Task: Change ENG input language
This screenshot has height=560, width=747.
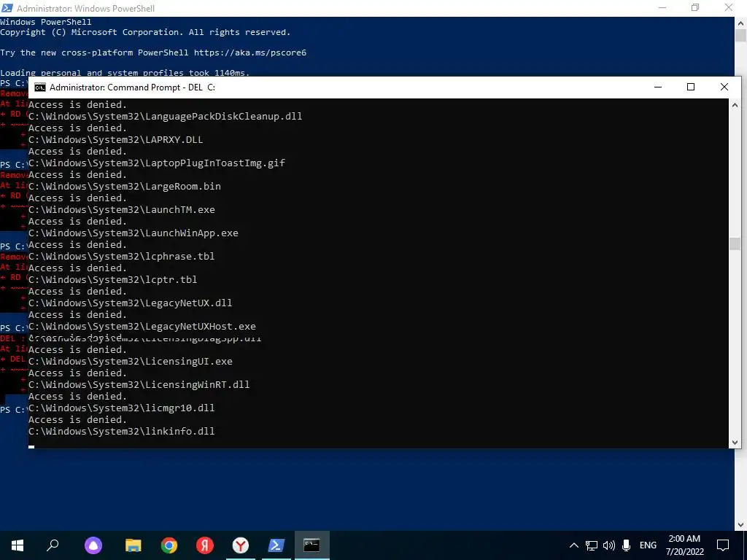Action: (x=648, y=545)
